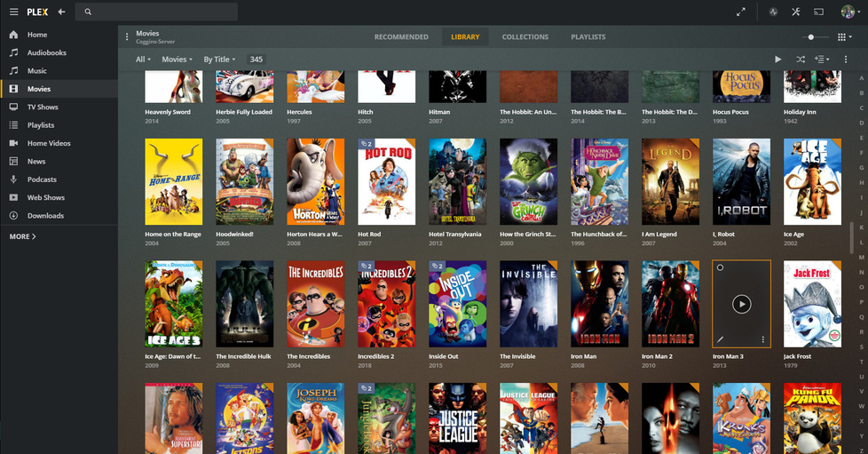The width and height of the screenshot is (868, 454).
Task: Click the Ice Age title link
Action: (x=793, y=234)
